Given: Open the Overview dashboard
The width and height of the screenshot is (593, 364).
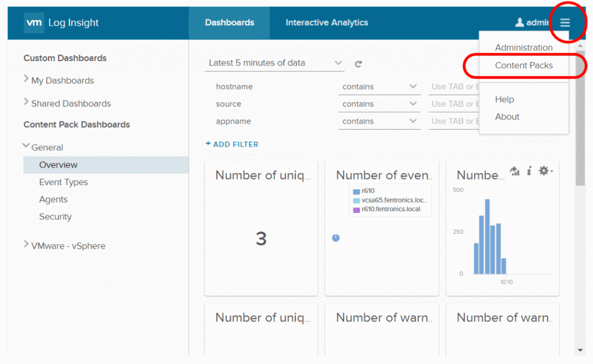Looking at the screenshot, I should [x=106, y=165].
